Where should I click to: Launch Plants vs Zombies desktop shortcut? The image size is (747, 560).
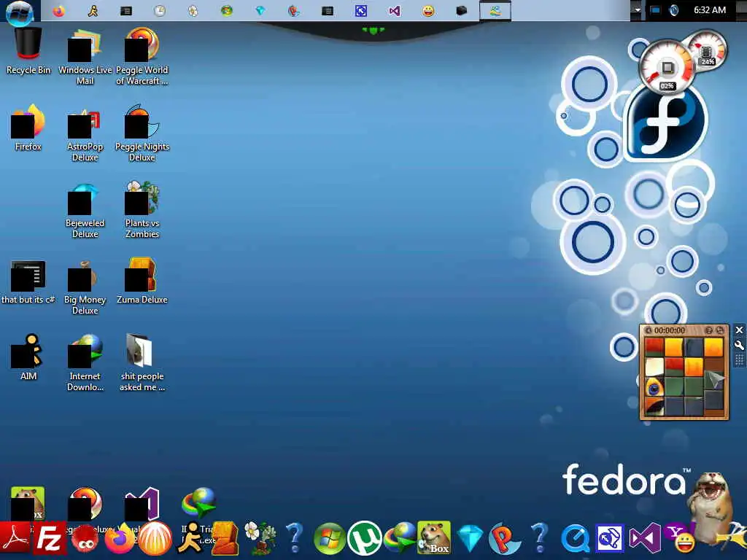(142, 211)
